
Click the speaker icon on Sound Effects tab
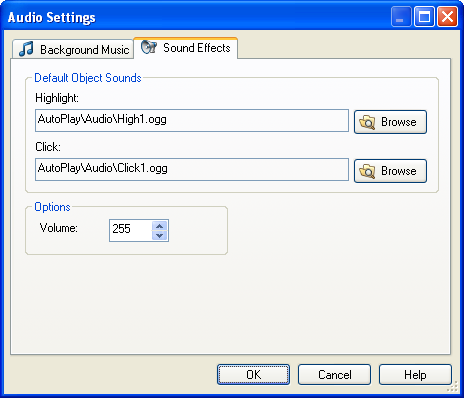(149, 47)
